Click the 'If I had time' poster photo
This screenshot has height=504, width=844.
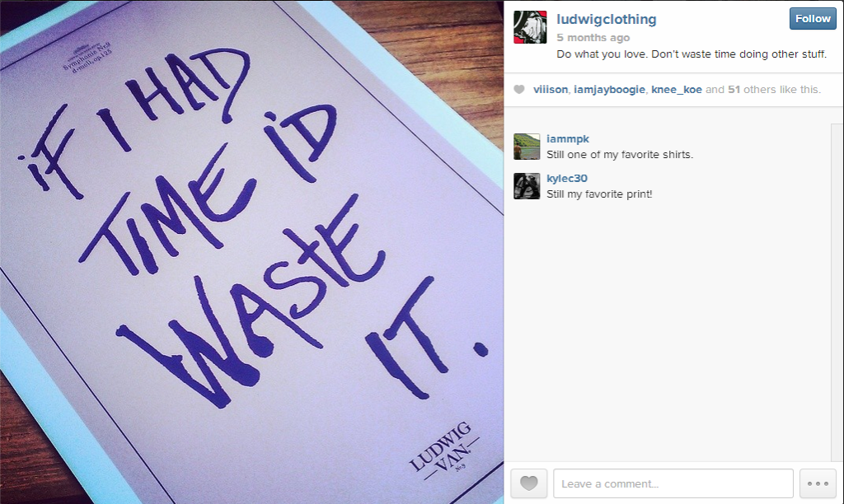point(251,252)
